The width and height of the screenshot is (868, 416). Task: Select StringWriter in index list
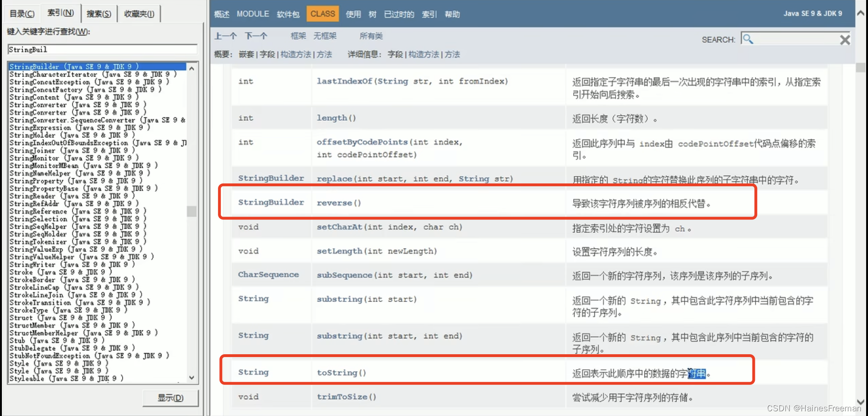[72, 264]
